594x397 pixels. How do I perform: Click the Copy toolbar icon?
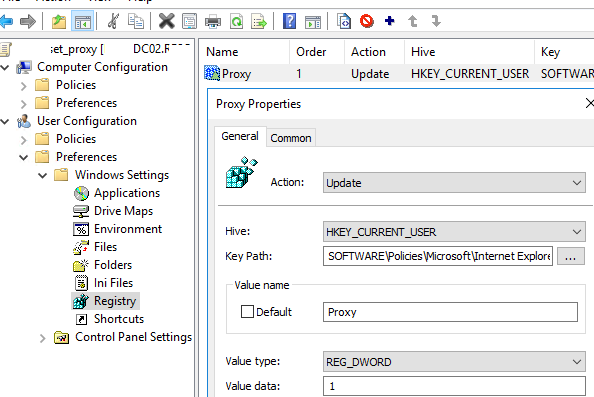coord(136,21)
